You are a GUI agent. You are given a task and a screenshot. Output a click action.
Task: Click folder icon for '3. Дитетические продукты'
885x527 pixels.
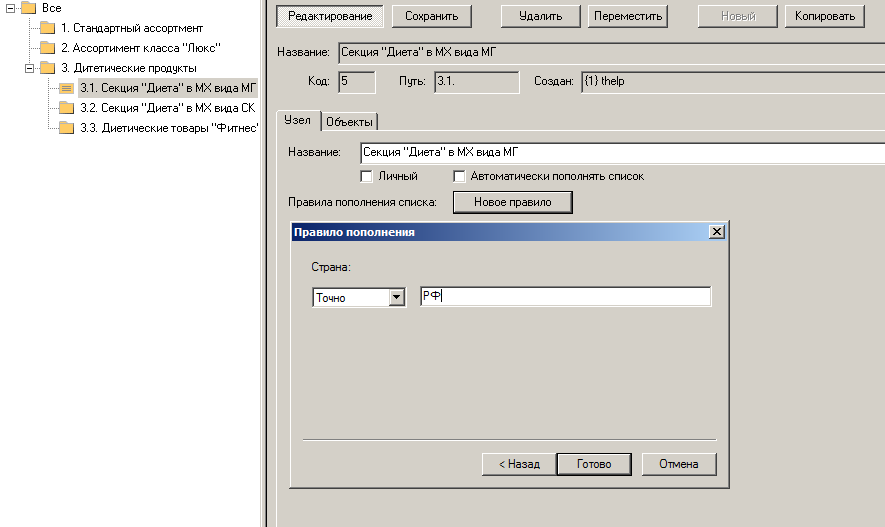[x=47, y=68]
